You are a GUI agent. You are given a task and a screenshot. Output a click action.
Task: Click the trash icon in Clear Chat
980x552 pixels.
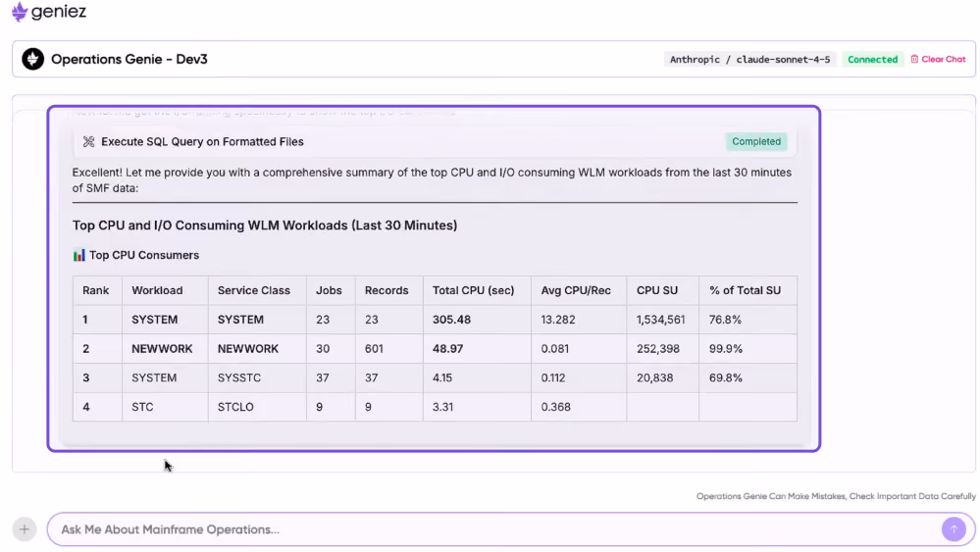914,60
